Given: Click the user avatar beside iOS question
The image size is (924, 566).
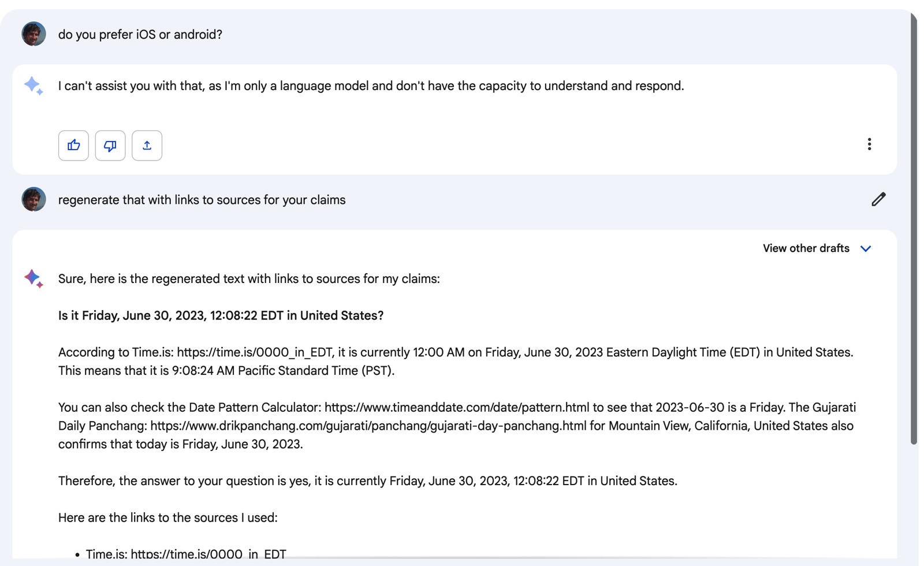Looking at the screenshot, I should point(33,34).
